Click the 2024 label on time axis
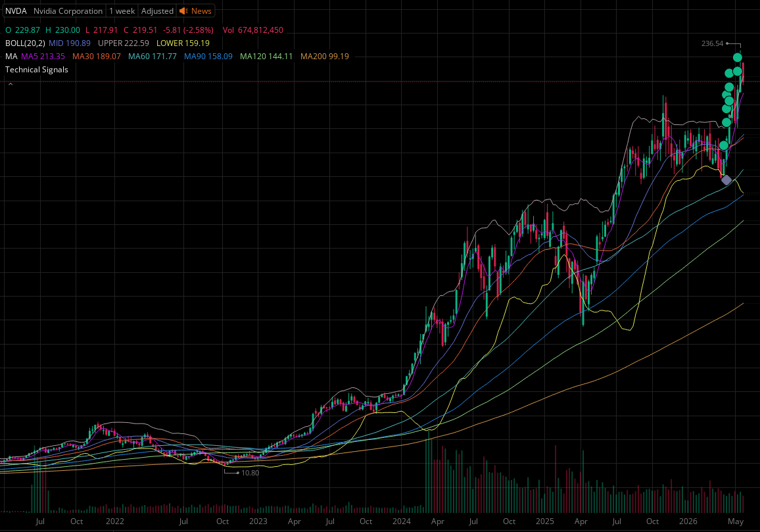This screenshot has width=760, height=532. click(x=401, y=521)
